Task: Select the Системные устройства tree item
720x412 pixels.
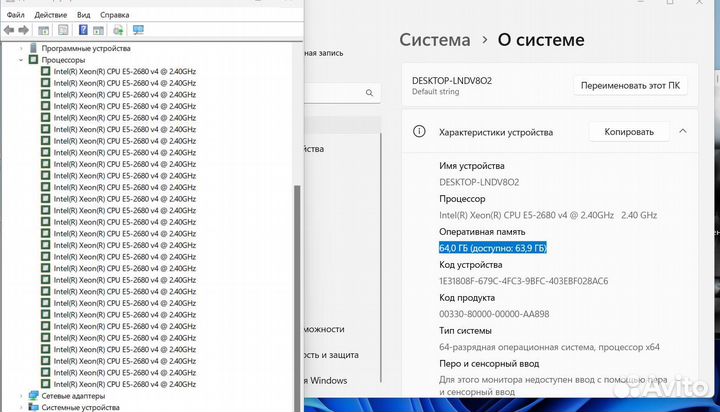Action: pos(80,407)
